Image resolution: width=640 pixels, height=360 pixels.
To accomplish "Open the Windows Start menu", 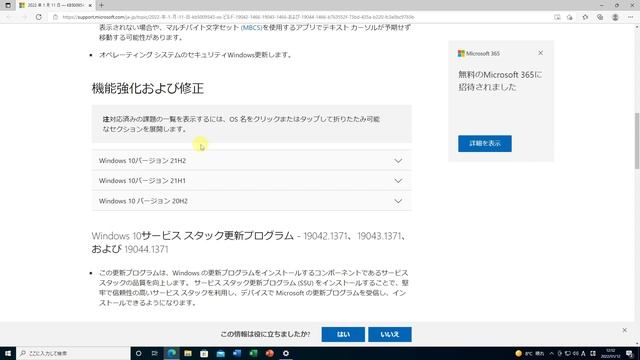I will coord(8,353).
